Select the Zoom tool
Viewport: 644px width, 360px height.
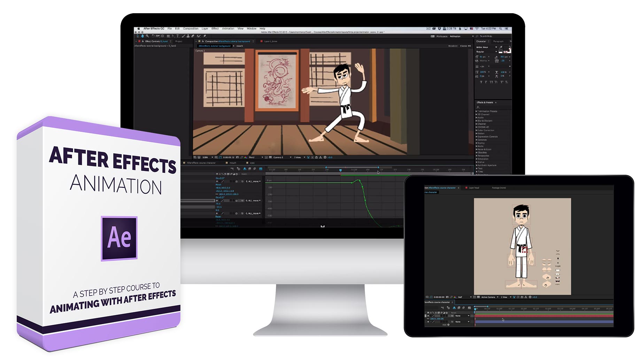[147, 36]
